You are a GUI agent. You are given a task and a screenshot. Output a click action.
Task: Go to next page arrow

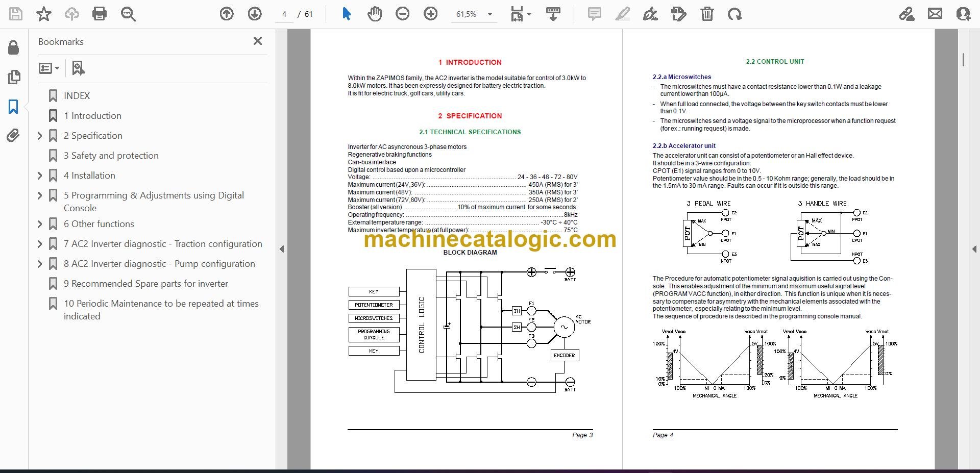255,14
